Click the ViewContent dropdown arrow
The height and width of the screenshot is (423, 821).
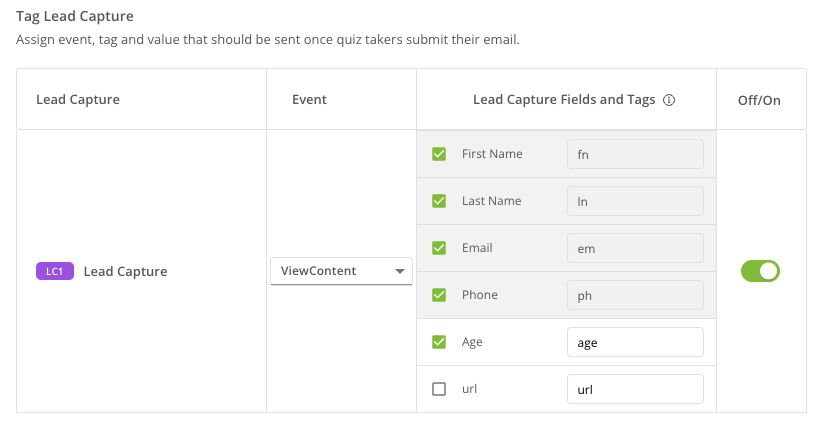coord(400,271)
